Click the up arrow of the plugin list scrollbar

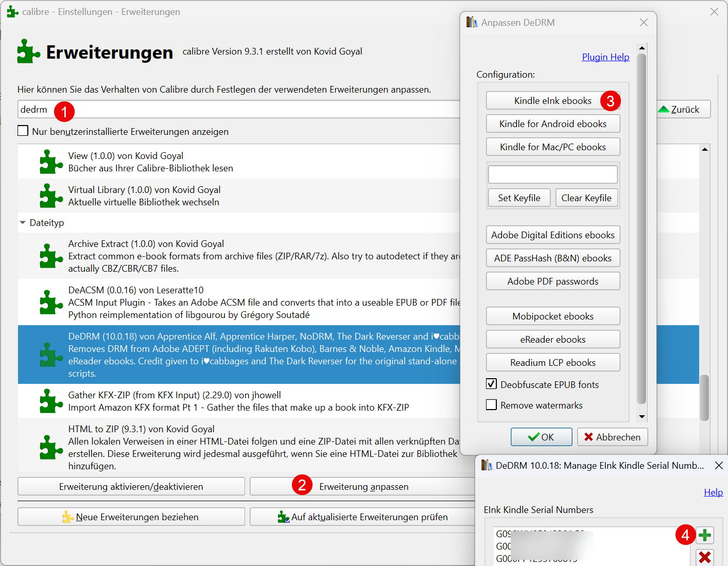[x=705, y=149]
